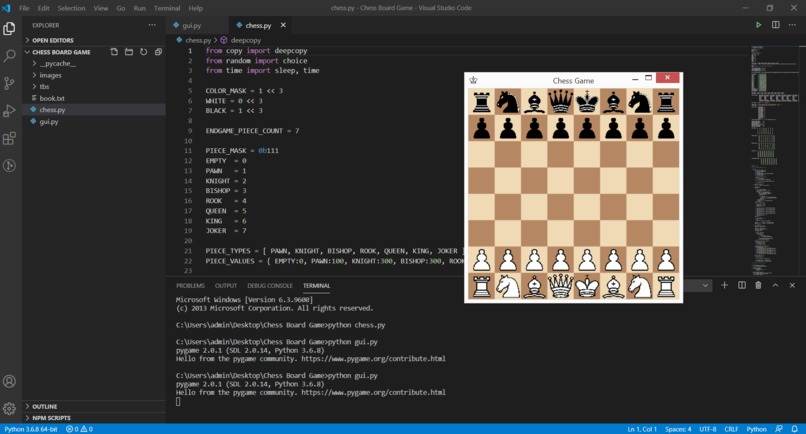Change language mode via Python status item
Viewport: 806px width, 434px height.
pos(756,429)
